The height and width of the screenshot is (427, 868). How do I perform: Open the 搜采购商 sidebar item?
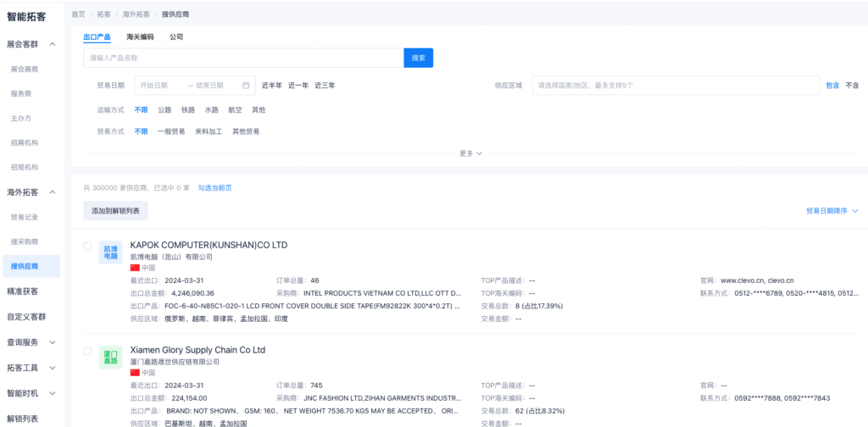tap(25, 241)
